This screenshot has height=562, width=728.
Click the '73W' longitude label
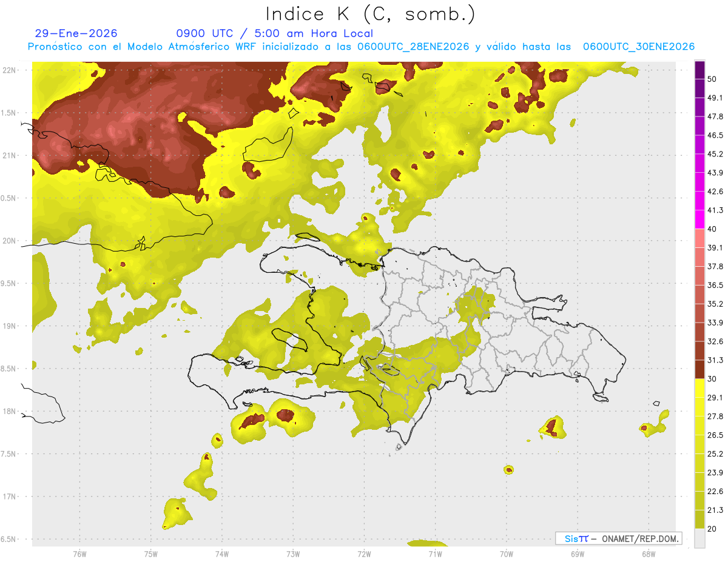coord(293,554)
